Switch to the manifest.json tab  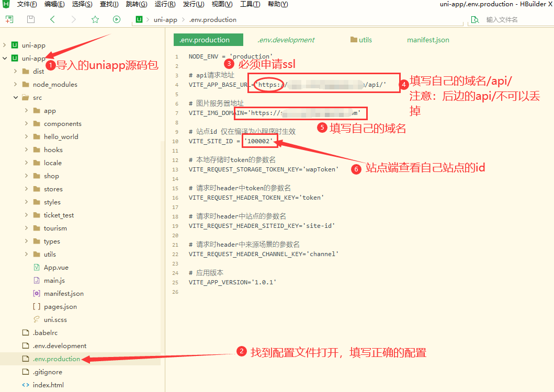tap(428, 40)
